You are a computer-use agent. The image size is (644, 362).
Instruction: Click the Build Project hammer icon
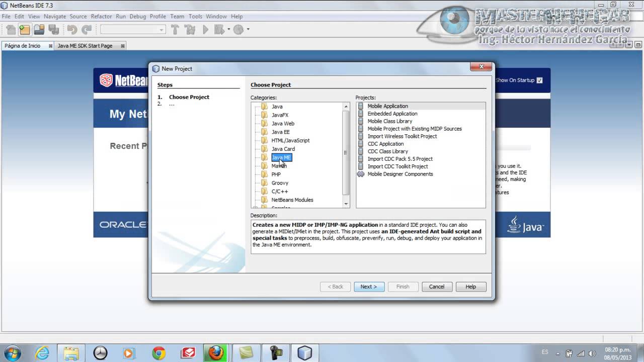(175, 30)
